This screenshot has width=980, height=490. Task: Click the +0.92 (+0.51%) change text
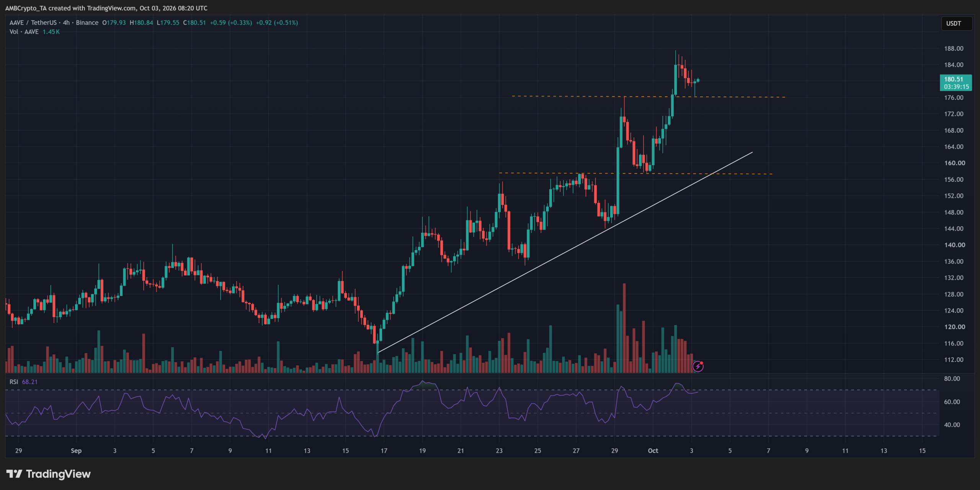pyautogui.click(x=277, y=23)
